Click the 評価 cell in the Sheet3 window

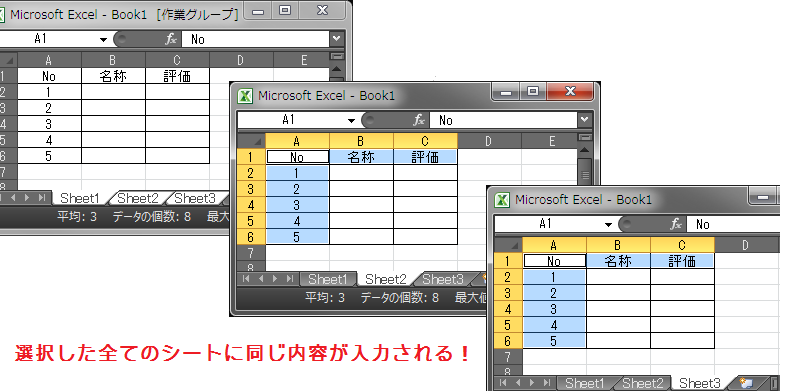click(x=682, y=261)
